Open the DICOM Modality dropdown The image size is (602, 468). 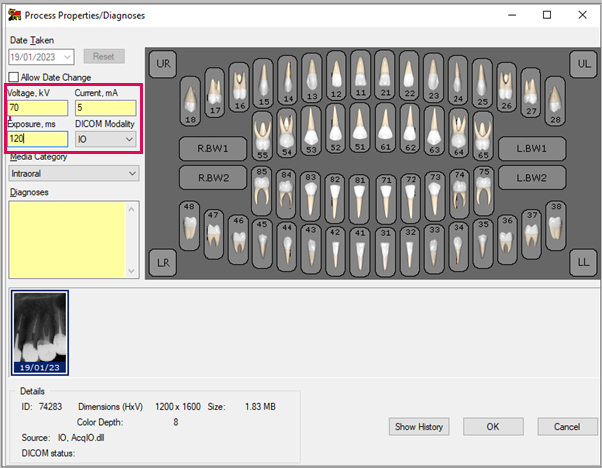click(129, 139)
